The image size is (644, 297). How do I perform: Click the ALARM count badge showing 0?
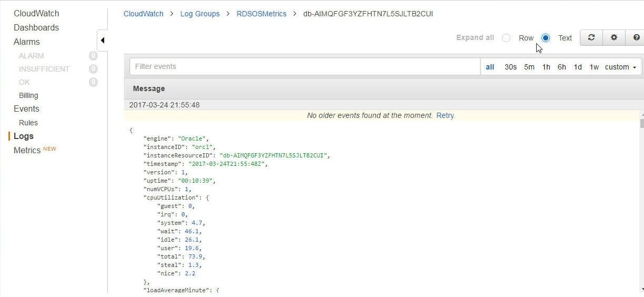[x=94, y=56]
